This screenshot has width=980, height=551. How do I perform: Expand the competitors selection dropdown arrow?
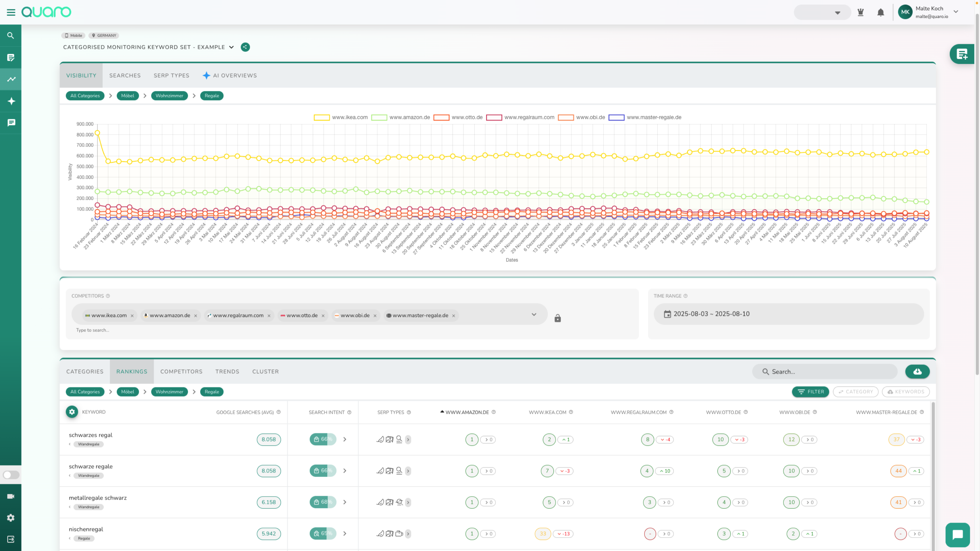pyautogui.click(x=534, y=314)
